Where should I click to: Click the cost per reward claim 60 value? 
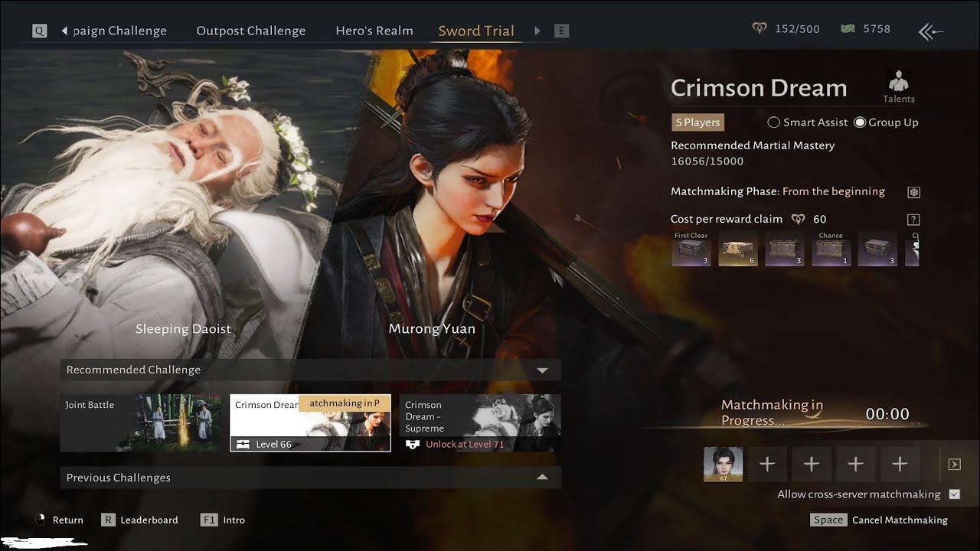tap(819, 220)
